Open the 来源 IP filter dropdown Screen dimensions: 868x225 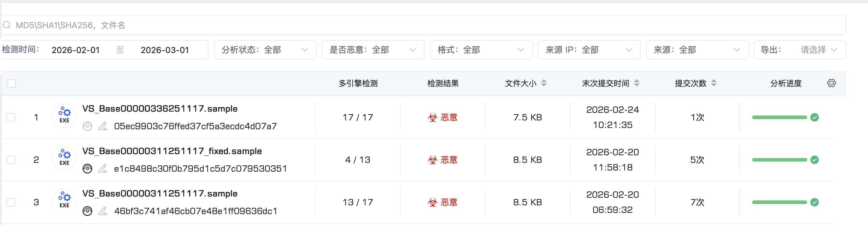589,50
